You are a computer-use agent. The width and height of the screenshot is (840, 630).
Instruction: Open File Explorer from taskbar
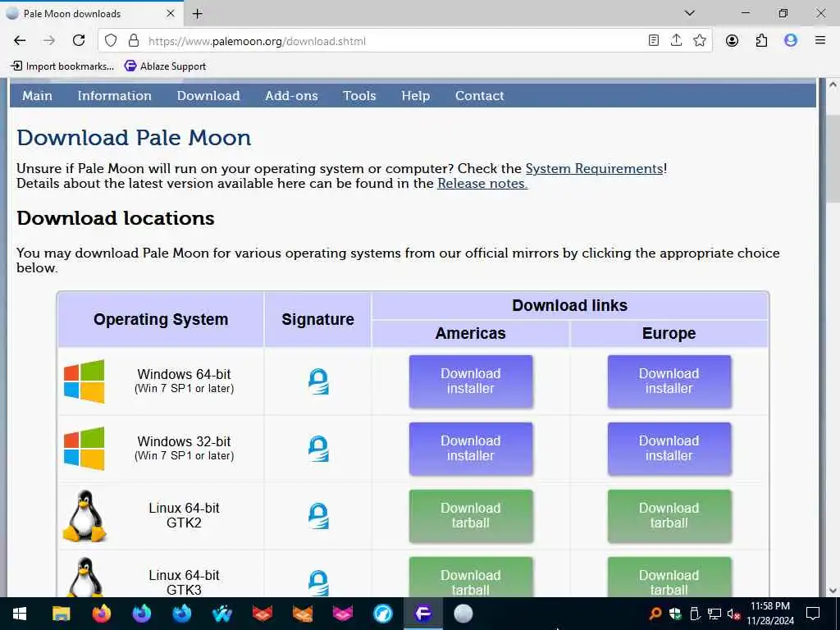[61, 614]
